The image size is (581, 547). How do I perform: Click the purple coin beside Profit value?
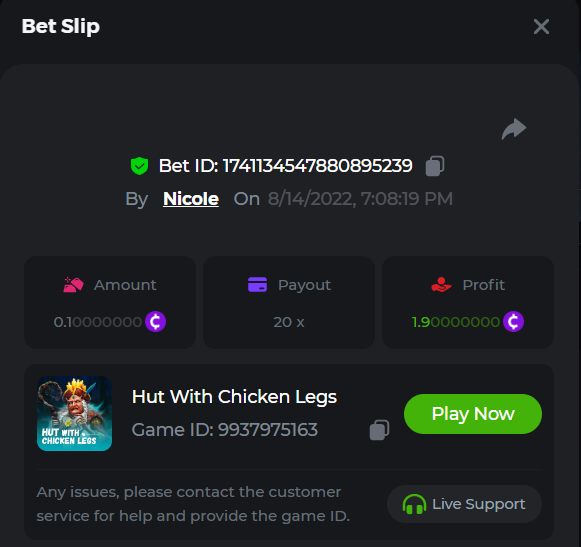513,321
